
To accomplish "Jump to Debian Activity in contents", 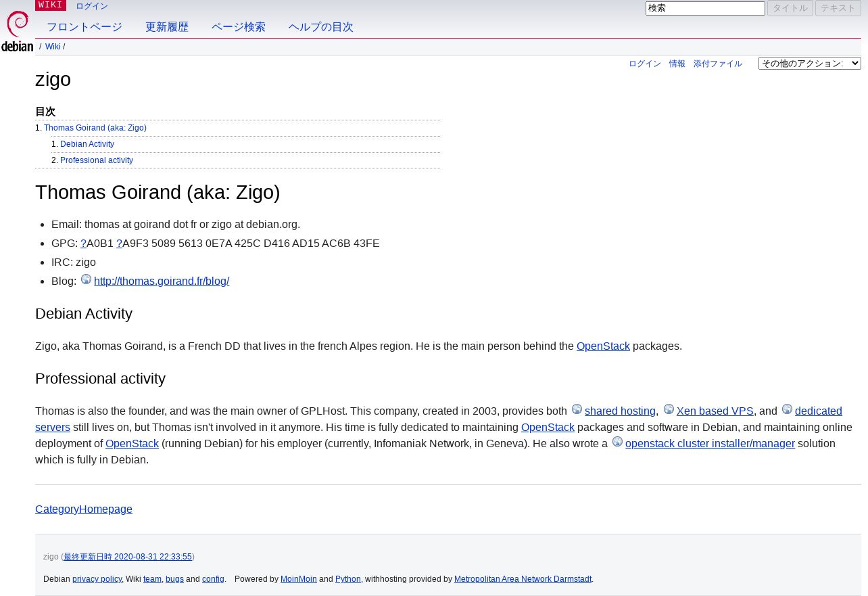I will (87, 144).
